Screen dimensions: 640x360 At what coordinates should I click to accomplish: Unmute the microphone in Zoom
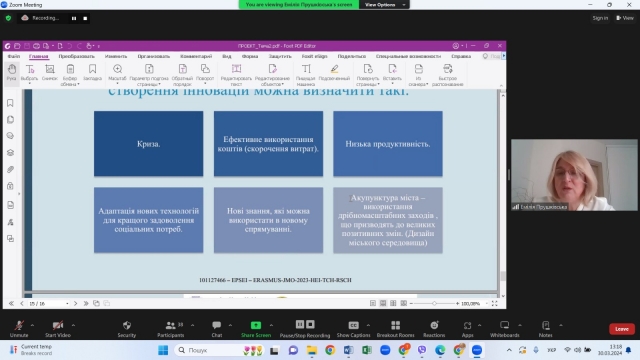pyautogui.click(x=19, y=329)
